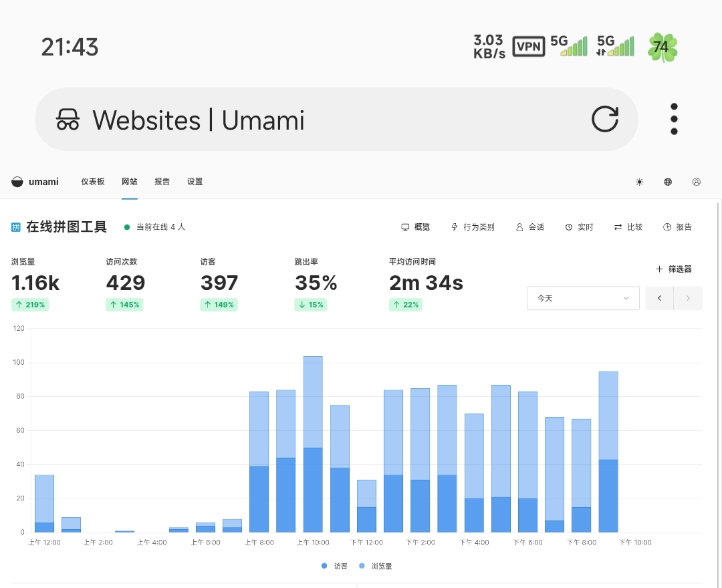Add a filter with 筛选器 button
The width and height of the screenshot is (722, 588).
click(x=674, y=269)
